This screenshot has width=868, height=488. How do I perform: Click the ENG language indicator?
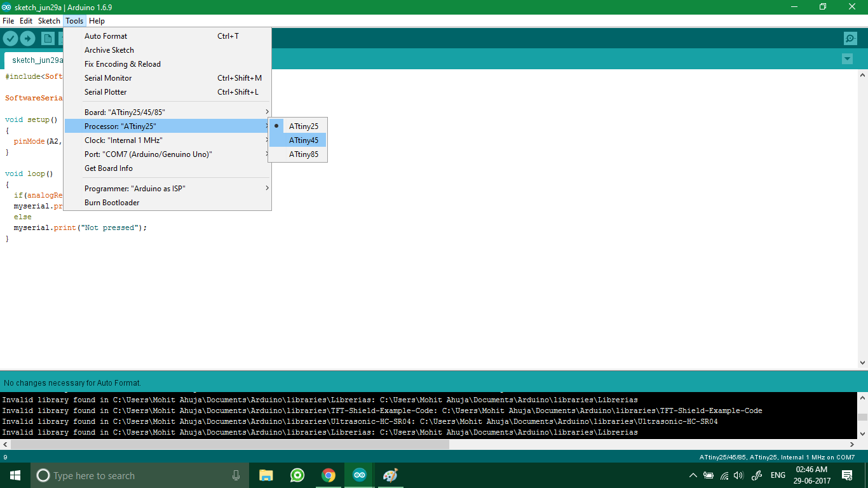(778, 475)
